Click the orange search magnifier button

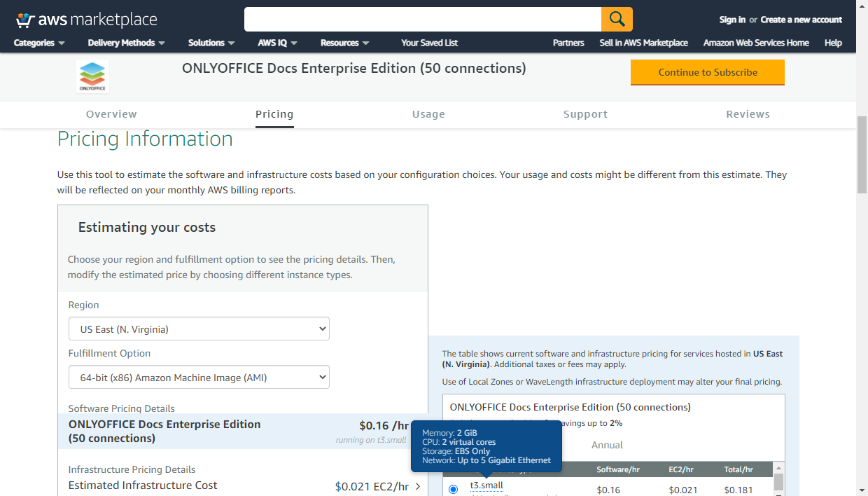617,20
